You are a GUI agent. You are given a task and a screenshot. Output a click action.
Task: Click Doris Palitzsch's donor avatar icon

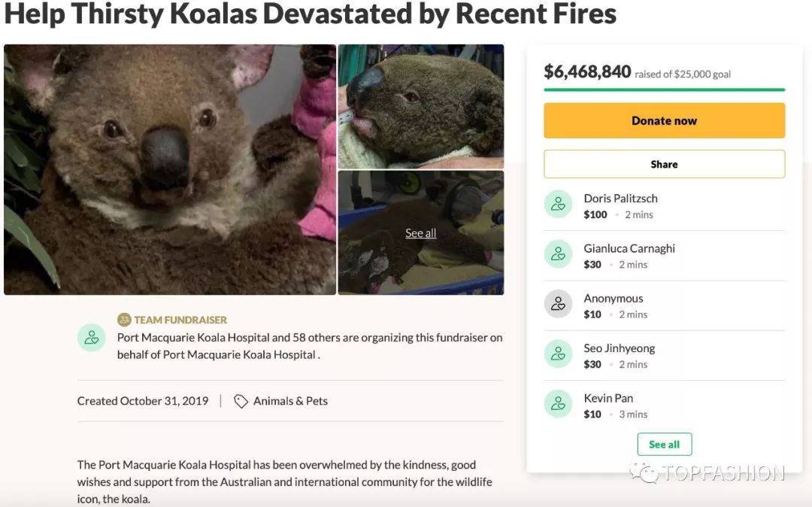[x=558, y=204]
